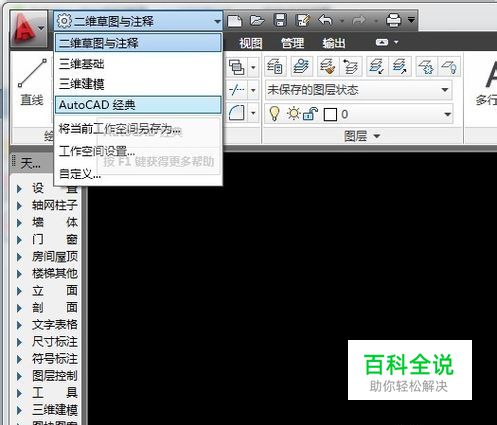This screenshot has width=497, height=425.
Task: Click the Undo arrow icon
Action: point(325,21)
